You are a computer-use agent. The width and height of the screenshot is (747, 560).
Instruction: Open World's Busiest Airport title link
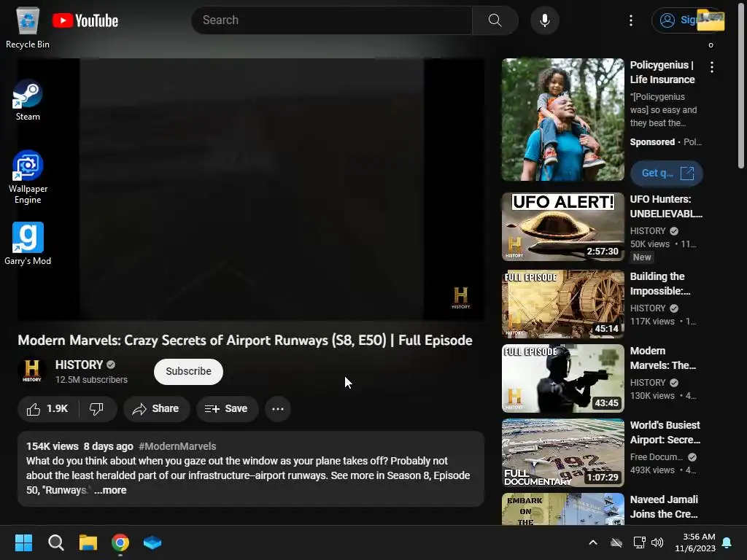pyautogui.click(x=665, y=432)
